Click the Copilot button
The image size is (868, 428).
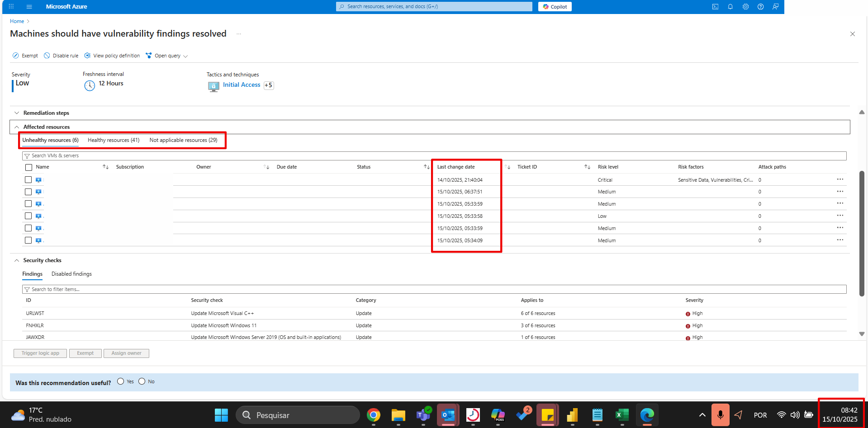coord(555,6)
